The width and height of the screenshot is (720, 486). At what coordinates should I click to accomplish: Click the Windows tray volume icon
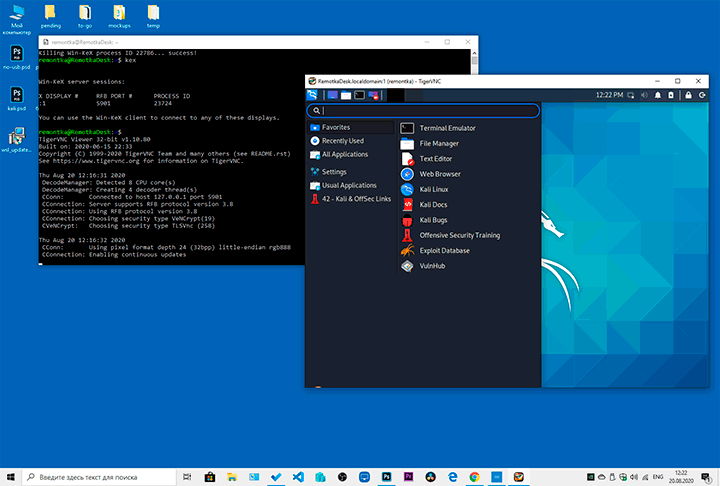634,477
